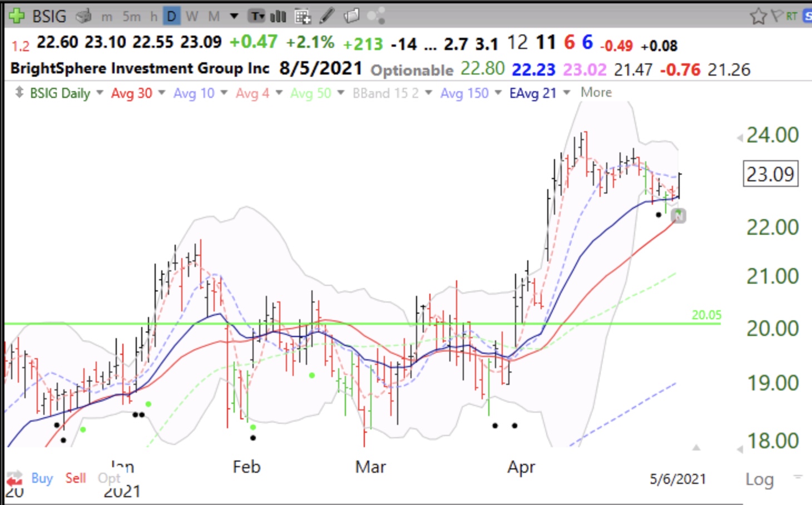
Task: Open the timeframe dropdown arrow
Action: (234, 16)
